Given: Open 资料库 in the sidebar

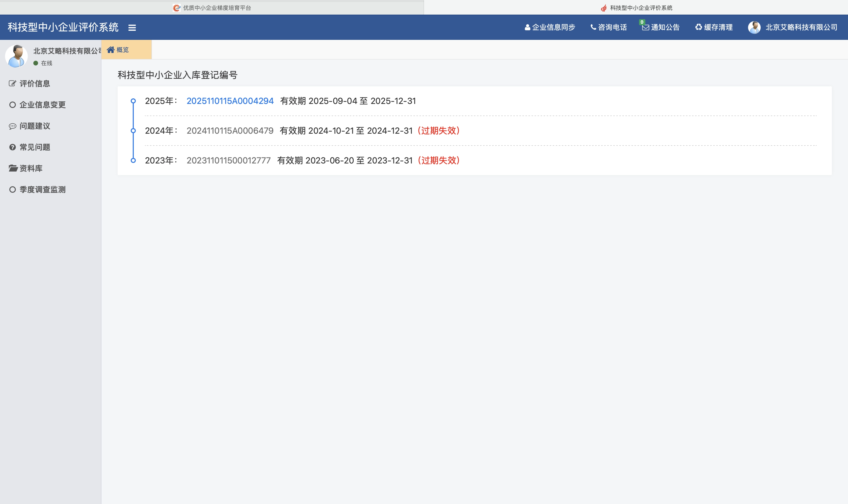Looking at the screenshot, I should click(x=26, y=168).
